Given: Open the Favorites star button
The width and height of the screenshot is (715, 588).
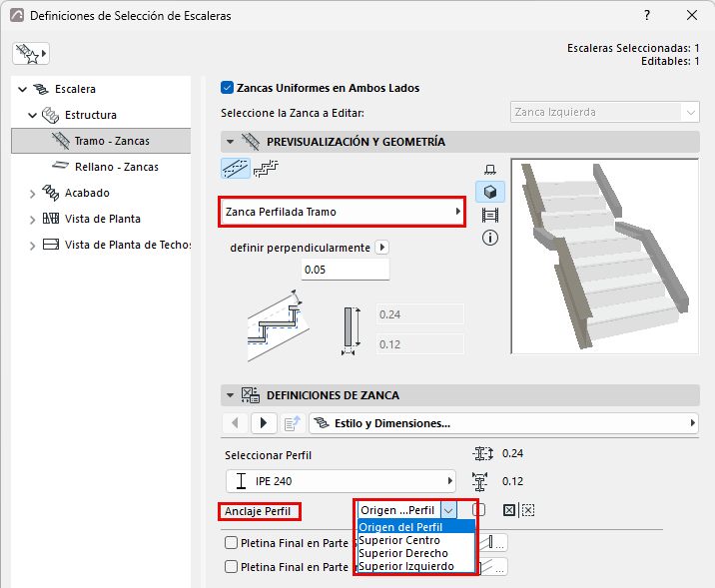Looking at the screenshot, I should (31, 54).
